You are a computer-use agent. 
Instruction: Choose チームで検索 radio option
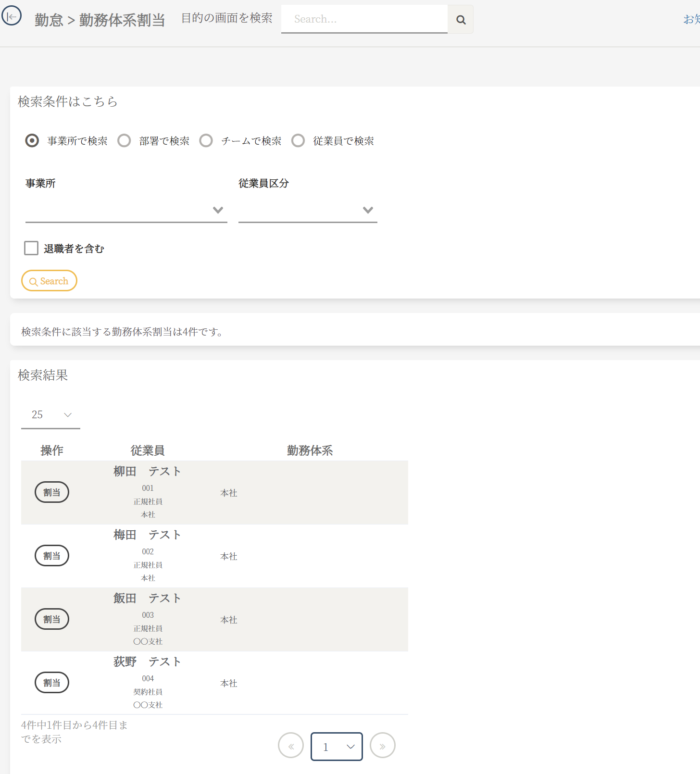click(x=206, y=141)
